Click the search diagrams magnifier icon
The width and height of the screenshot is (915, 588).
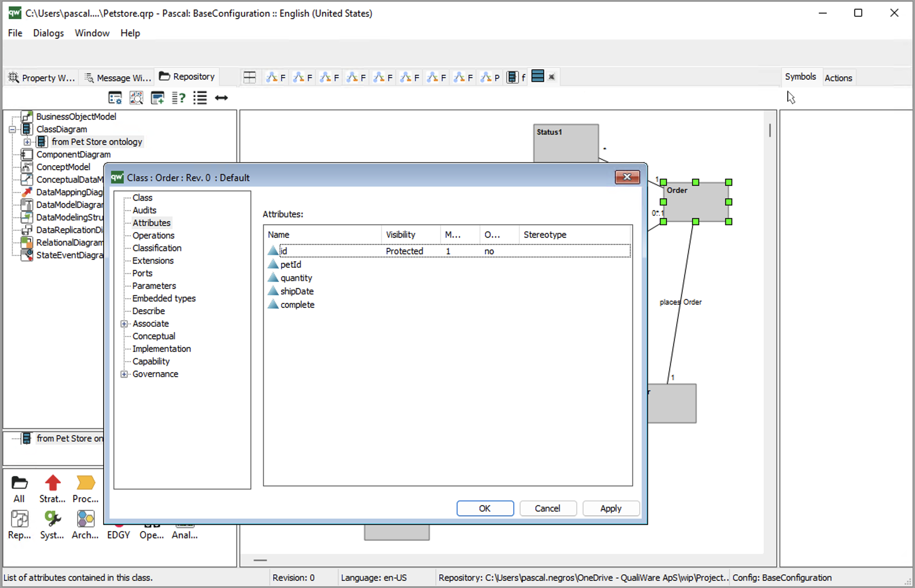(x=136, y=98)
